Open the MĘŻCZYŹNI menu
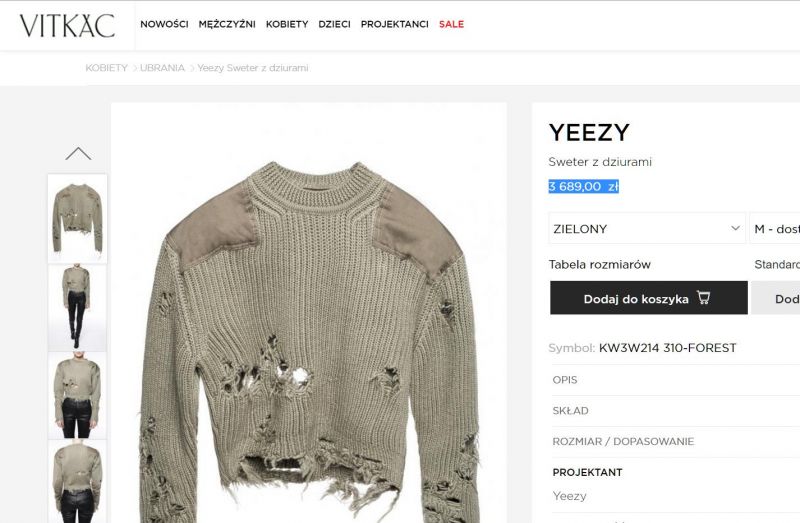The width and height of the screenshot is (800, 523). (227, 24)
